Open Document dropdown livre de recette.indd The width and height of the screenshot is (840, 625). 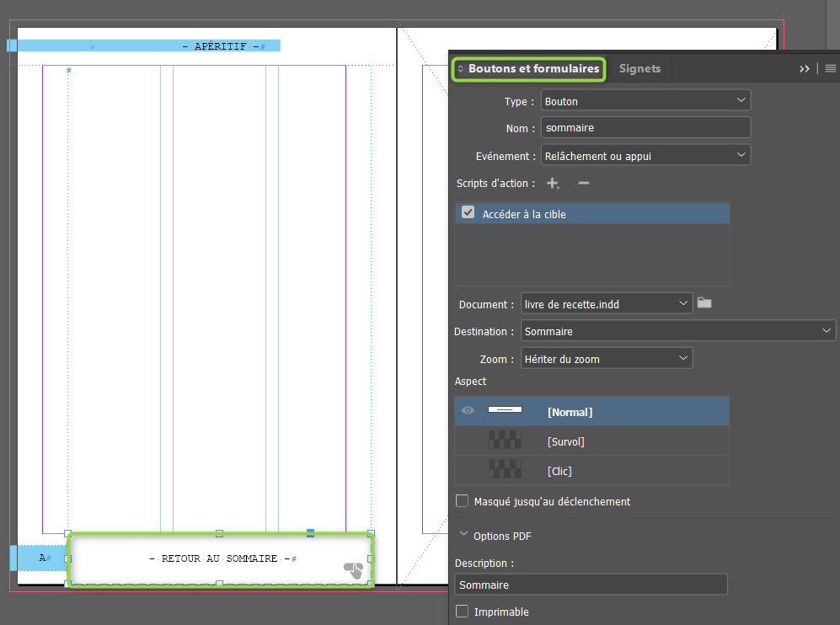[607, 304]
